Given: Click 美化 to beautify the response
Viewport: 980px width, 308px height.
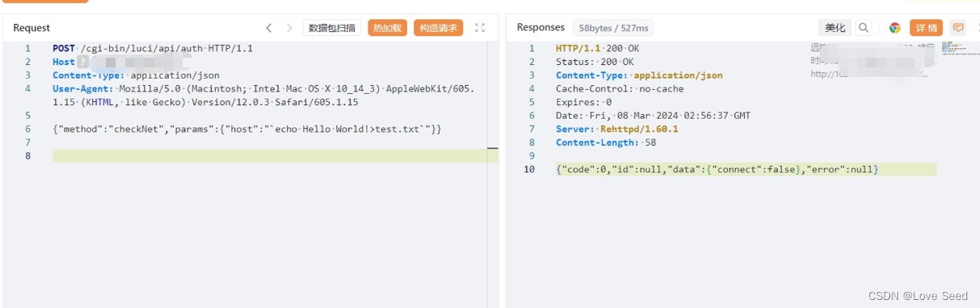Looking at the screenshot, I should [835, 28].
